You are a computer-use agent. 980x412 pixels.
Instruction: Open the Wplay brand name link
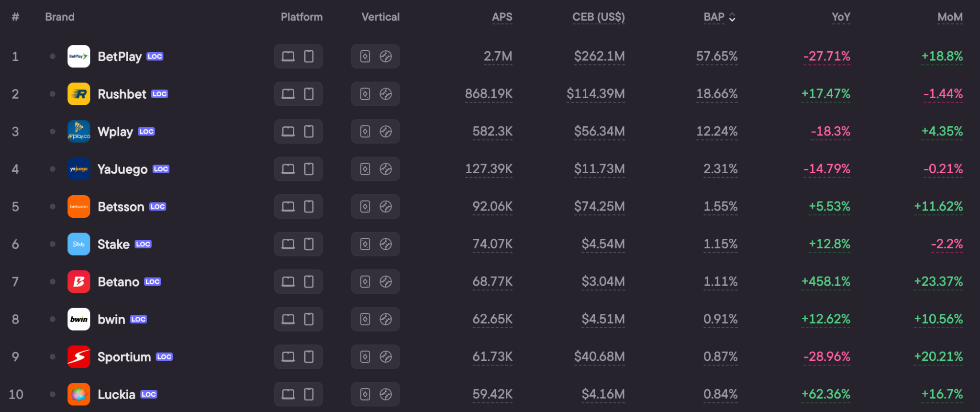(x=115, y=132)
